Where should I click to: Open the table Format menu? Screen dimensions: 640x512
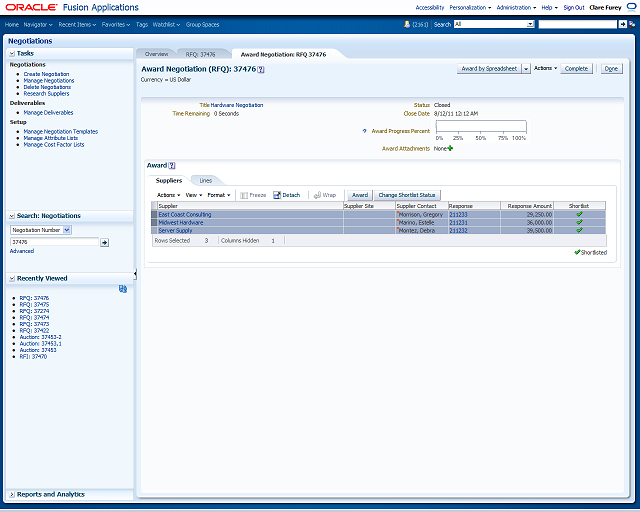click(x=219, y=195)
